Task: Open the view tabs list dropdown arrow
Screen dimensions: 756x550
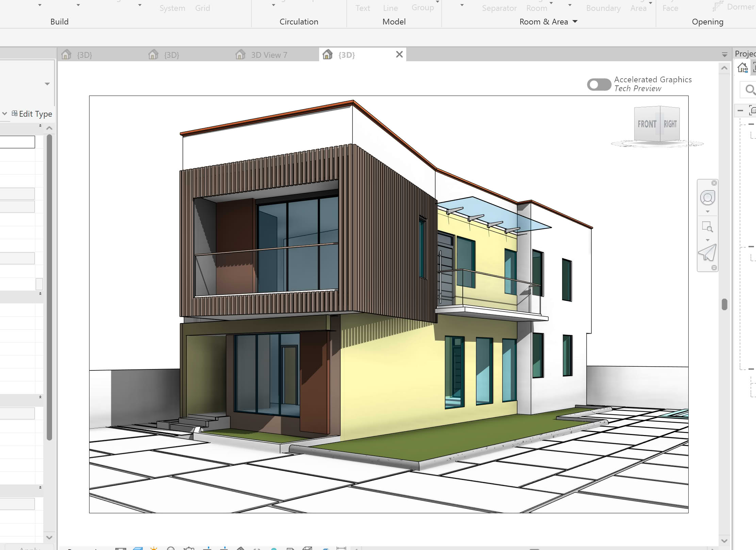Action: [x=724, y=55]
